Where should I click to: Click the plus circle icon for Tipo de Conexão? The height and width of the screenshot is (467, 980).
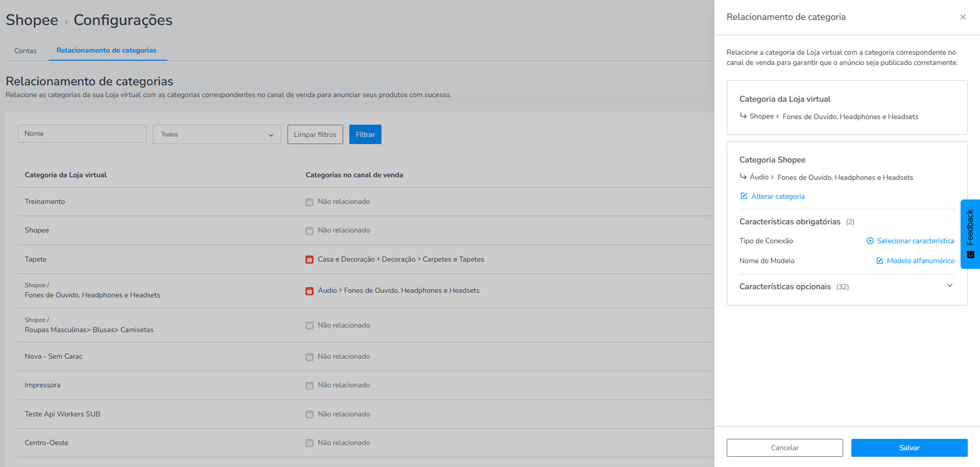(870, 241)
